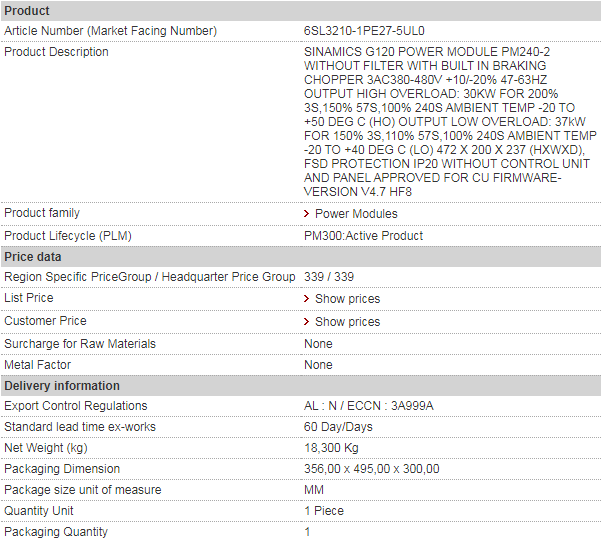605x542 pixels.
Task: Click the Quantity Unit label
Action: (x=39, y=511)
